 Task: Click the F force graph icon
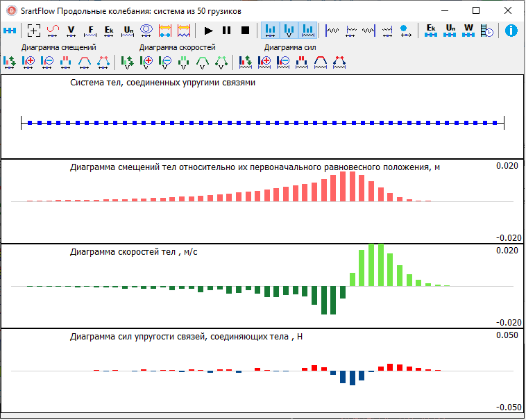click(x=90, y=31)
